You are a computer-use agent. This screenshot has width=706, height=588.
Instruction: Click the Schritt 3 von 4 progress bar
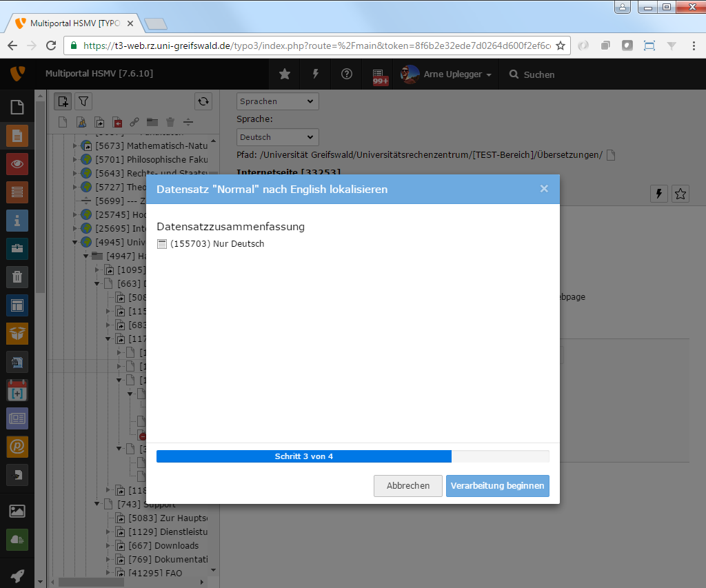352,456
